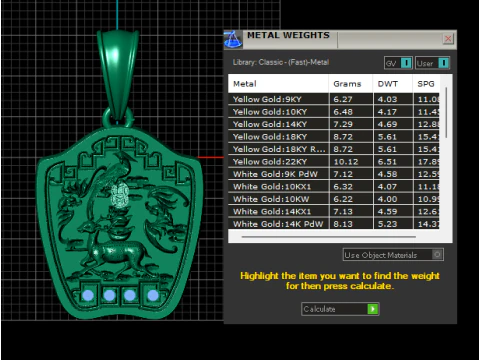Screen dimensions: 480x360
Task: Select the leftmost blue gem on pendant
Action: [x=88, y=295]
